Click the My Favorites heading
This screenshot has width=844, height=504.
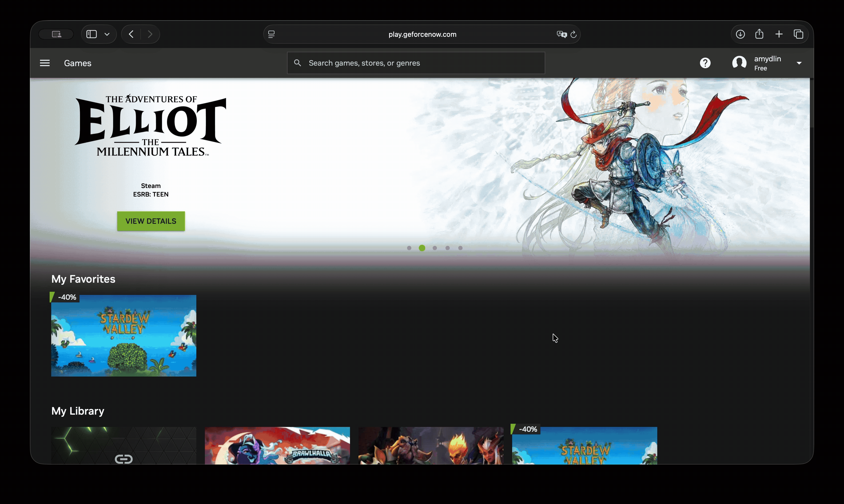click(x=83, y=279)
